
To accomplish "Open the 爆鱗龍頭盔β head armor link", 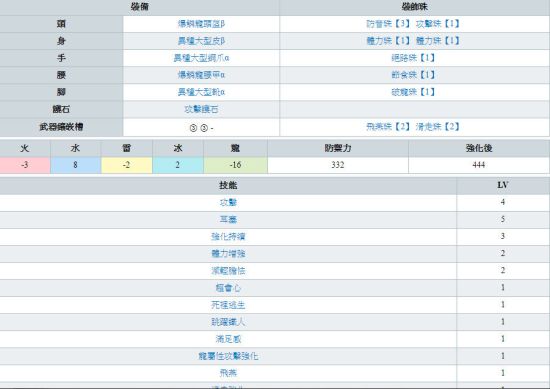I will 201,24.
